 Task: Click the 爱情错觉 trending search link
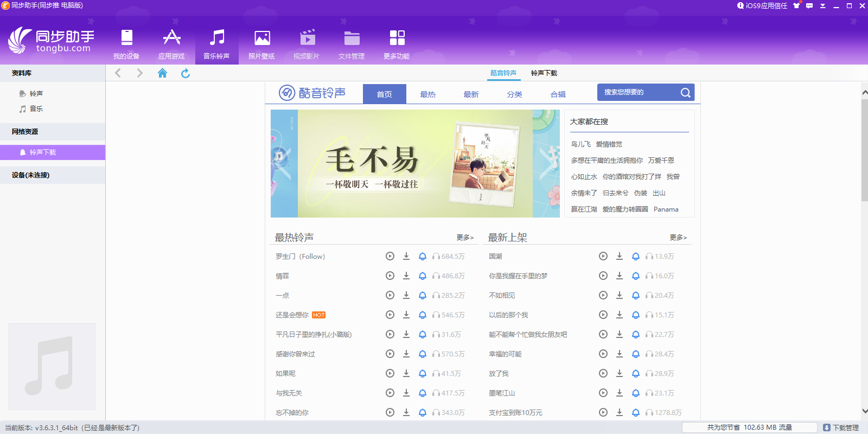[609, 144]
